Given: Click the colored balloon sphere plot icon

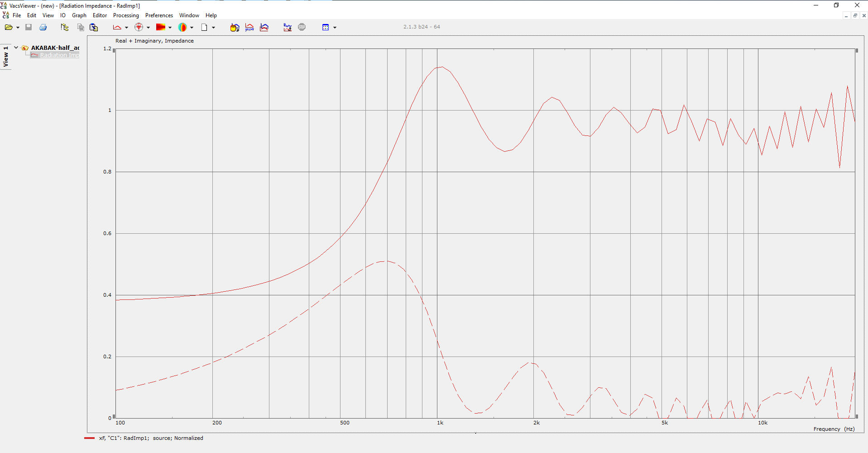Looking at the screenshot, I should [182, 27].
